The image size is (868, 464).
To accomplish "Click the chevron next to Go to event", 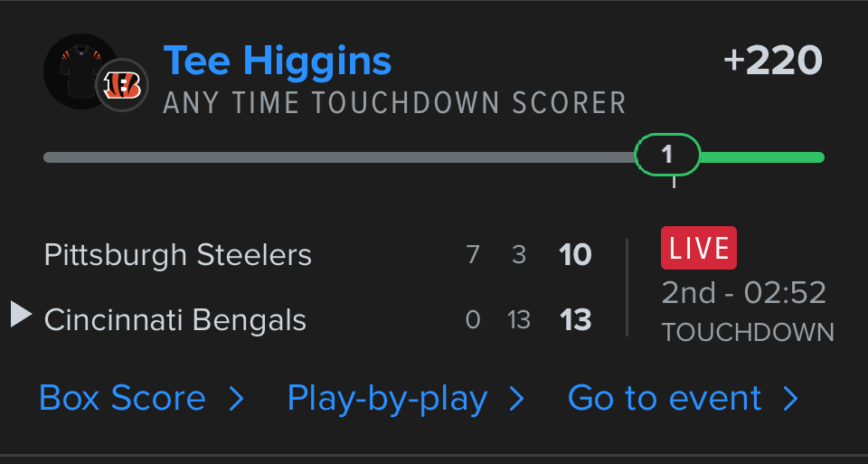I will tap(791, 399).
